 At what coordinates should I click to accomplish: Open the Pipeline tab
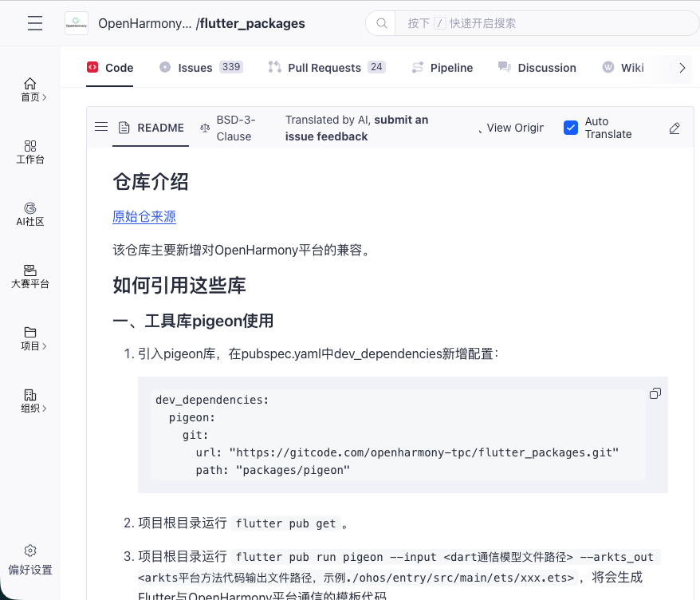[x=442, y=68]
